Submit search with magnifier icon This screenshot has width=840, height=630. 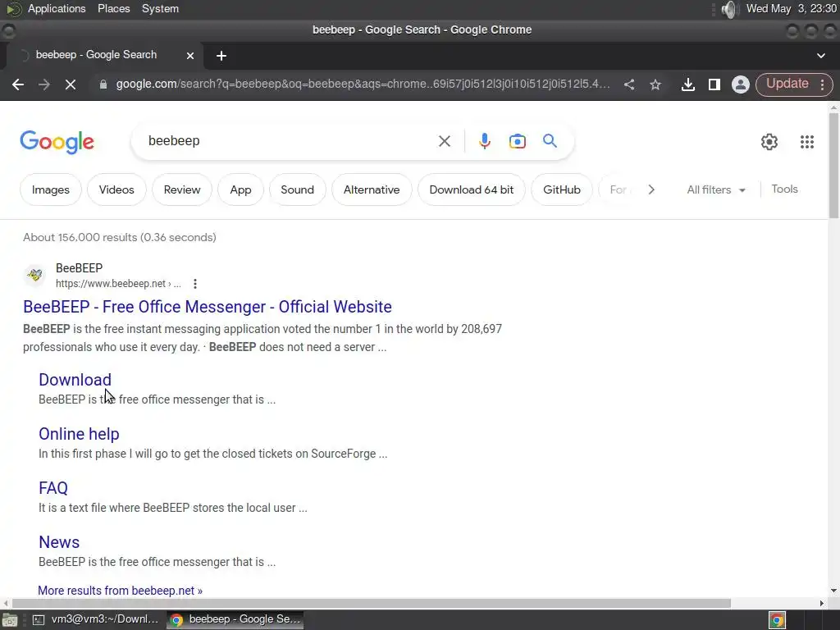pos(550,141)
